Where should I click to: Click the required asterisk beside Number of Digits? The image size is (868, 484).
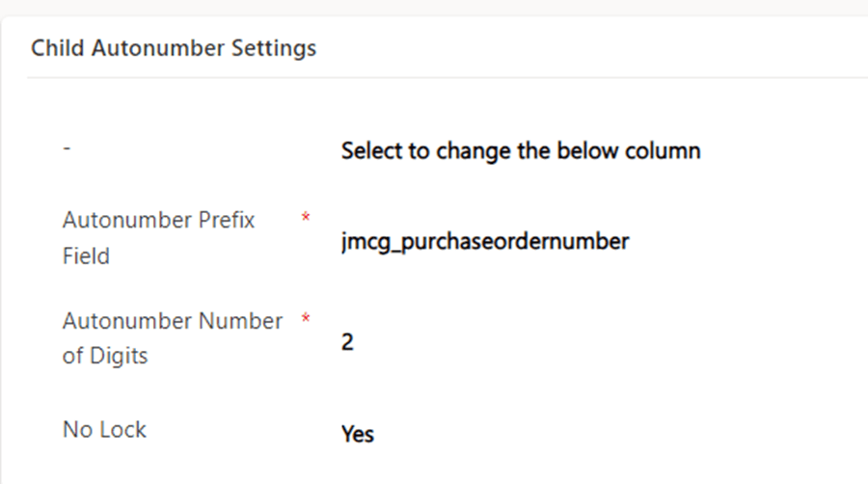point(306,319)
